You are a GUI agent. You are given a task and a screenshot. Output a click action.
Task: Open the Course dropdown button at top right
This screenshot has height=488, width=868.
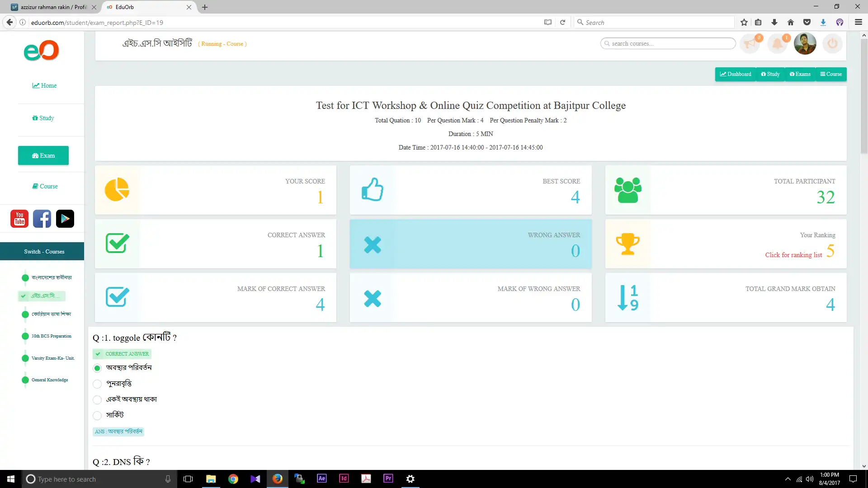point(831,74)
